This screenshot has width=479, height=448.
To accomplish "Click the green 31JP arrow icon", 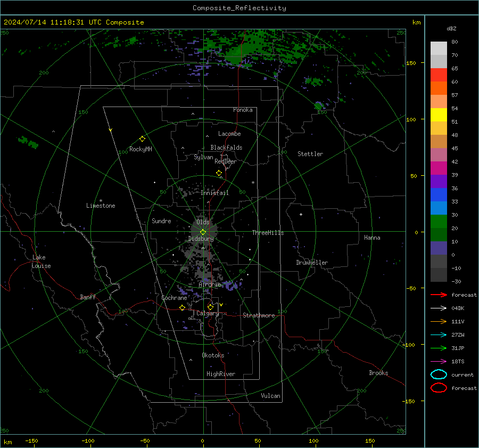I will (x=439, y=348).
